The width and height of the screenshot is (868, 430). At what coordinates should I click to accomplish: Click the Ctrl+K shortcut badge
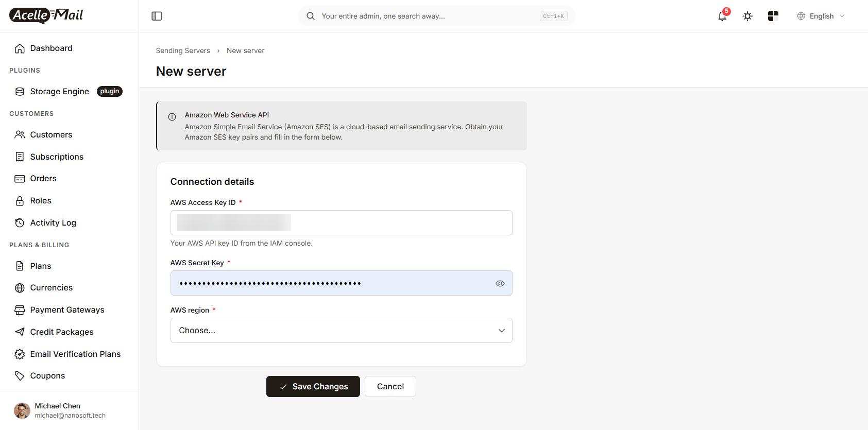[553, 16]
